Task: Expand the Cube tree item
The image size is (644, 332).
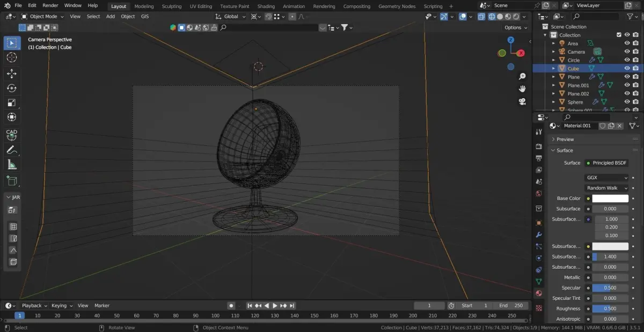Action: [x=554, y=69]
